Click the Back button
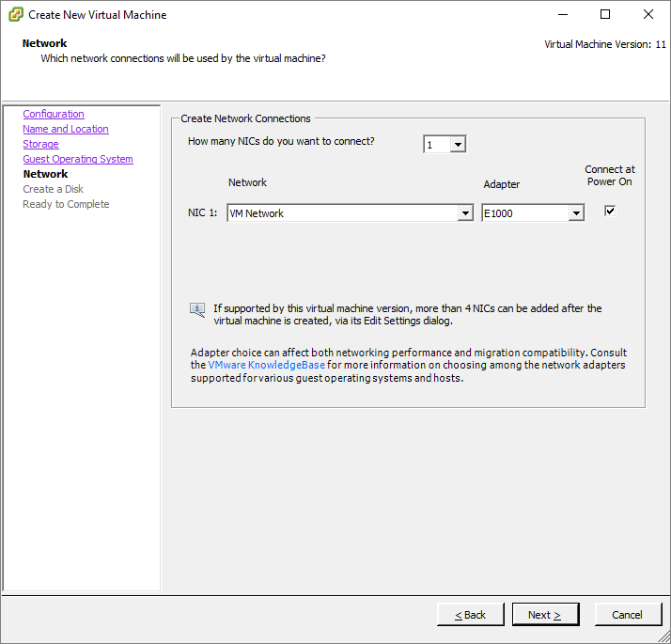This screenshot has width=671, height=644. [x=470, y=615]
